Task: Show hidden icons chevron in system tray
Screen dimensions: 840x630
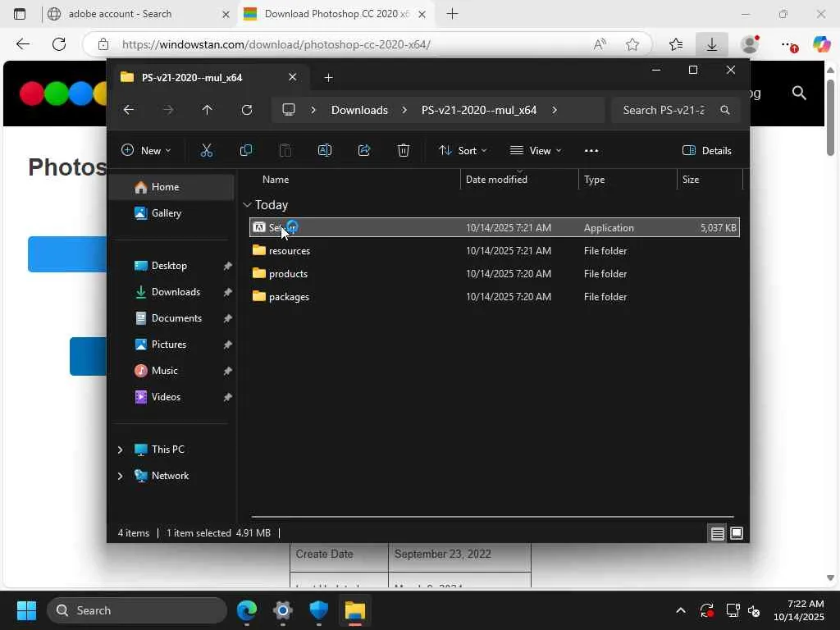Action: [x=680, y=610]
